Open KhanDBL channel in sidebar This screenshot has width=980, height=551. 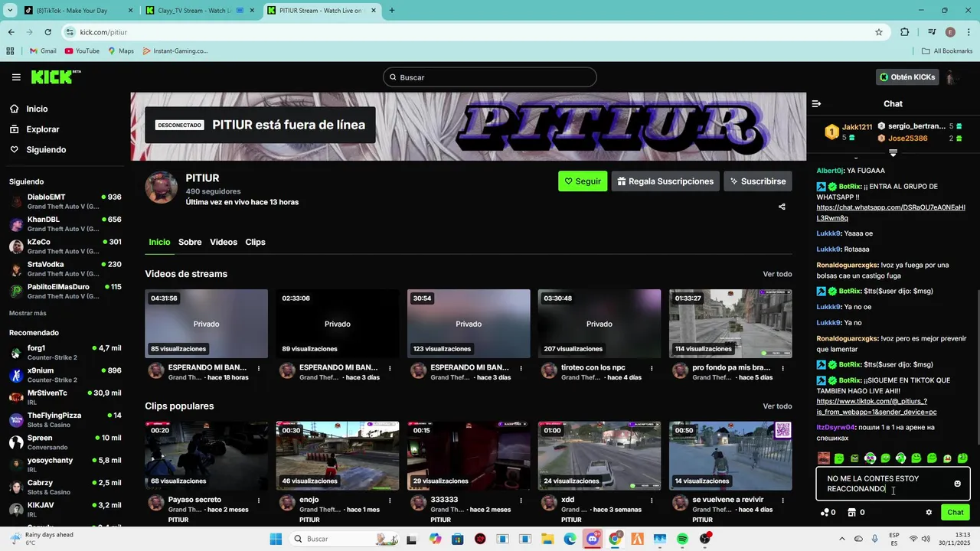click(65, 223)
